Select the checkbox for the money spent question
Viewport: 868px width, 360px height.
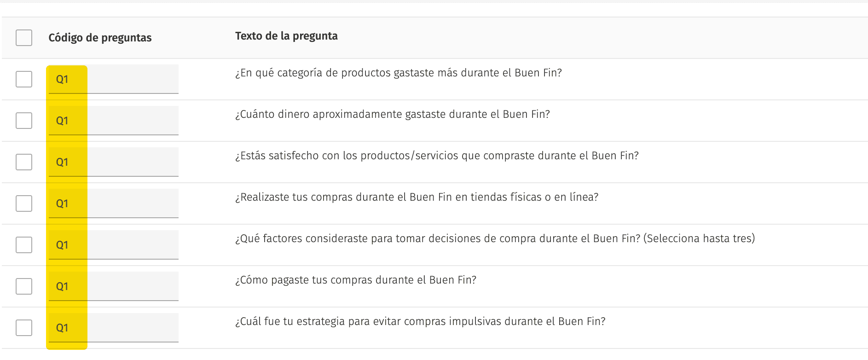coord(24,121)
